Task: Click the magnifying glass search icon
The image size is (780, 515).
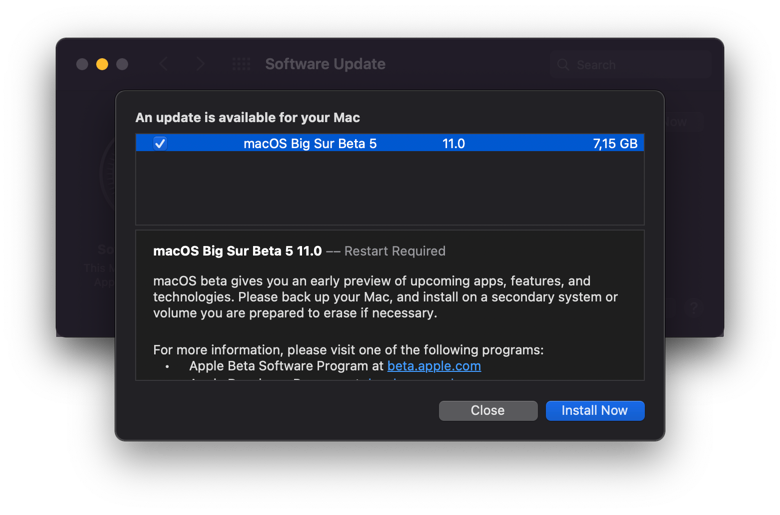Action: point(564,65)
